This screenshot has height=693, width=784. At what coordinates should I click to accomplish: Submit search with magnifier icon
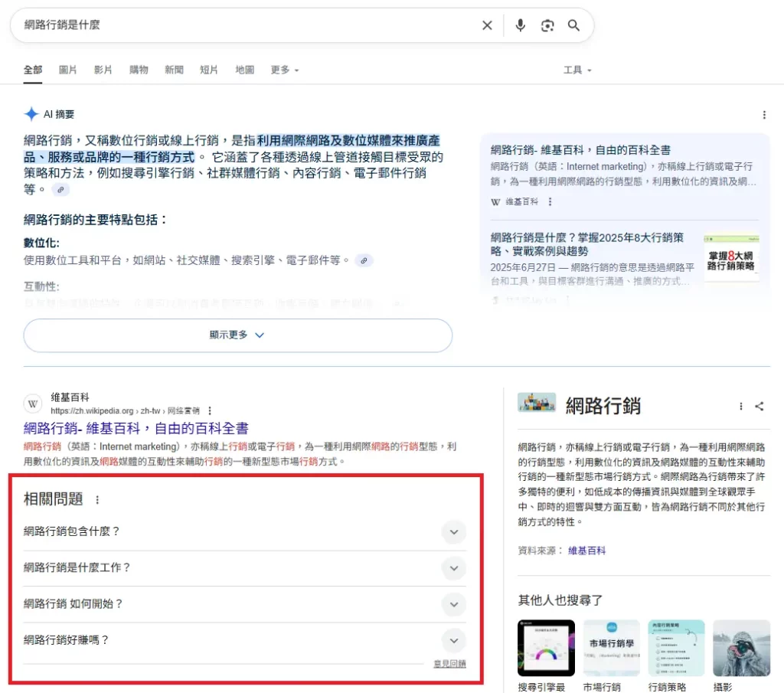pyautogui.click(x=573, y=25)
